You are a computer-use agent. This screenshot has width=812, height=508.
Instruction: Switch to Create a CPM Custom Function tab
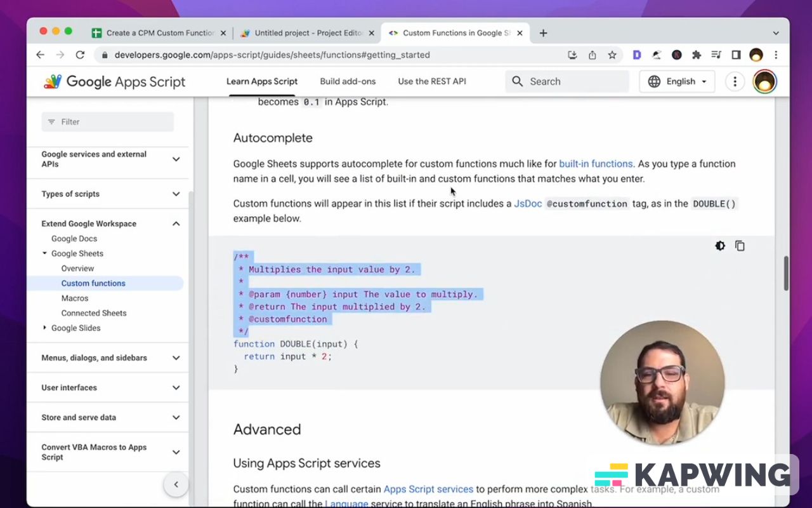157,33
